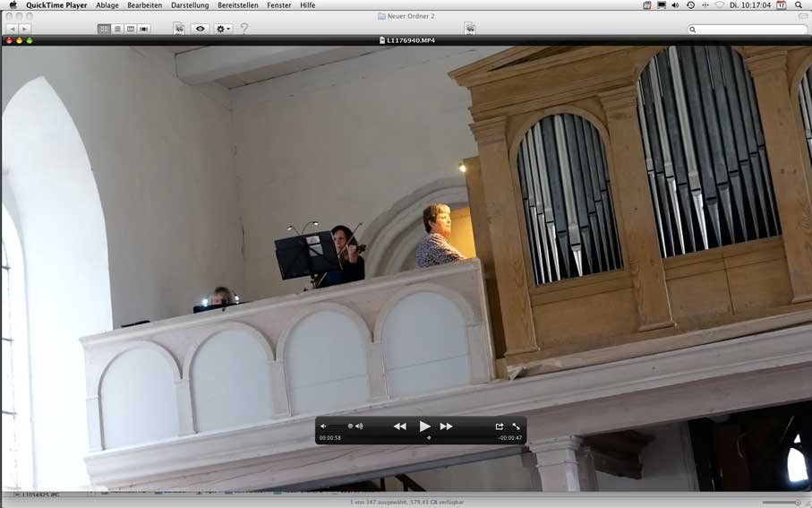The height and width of the screenshot is (508, 812).
Task: Enter fullscreen using the arrows icon
Action: click(516, 426)
